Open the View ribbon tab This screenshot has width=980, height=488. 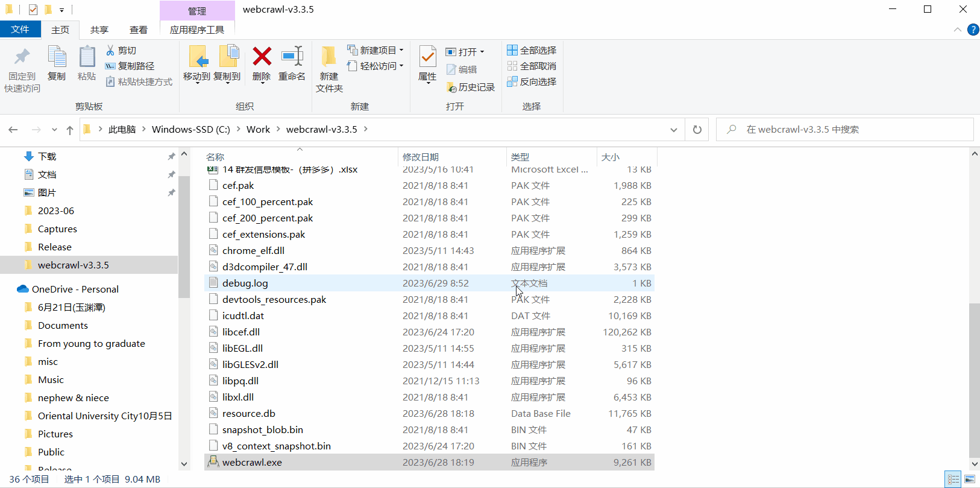tap(138, 30)
